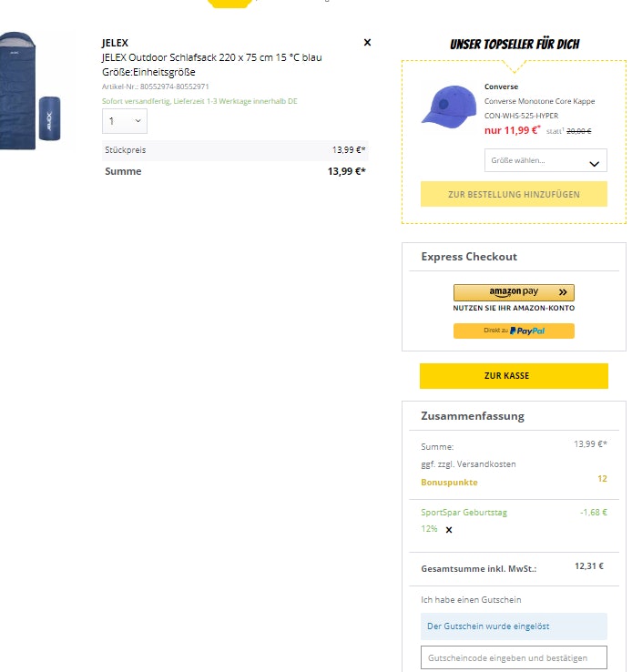Remove the JELEX sleeping bag from cart
Viewport: 632px width, 672px height.
coord(367,42)
